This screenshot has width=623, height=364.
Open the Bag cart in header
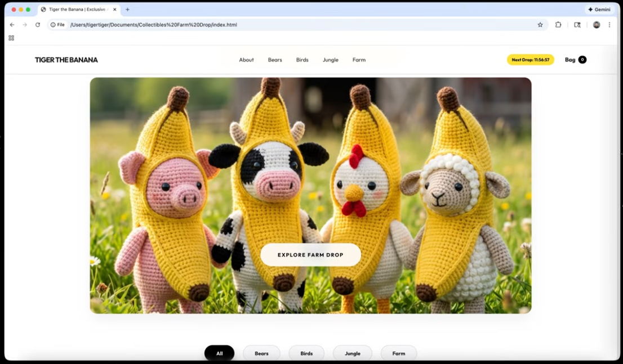click(x=575, y=60)
